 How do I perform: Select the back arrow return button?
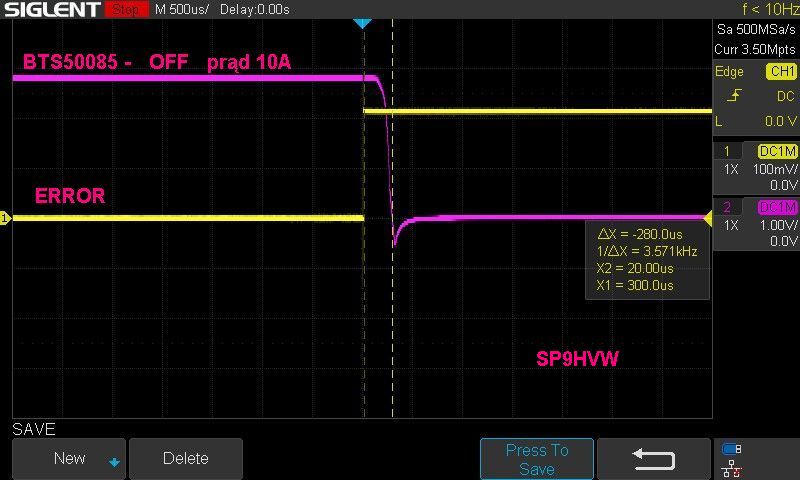click(x=654, y=459)
